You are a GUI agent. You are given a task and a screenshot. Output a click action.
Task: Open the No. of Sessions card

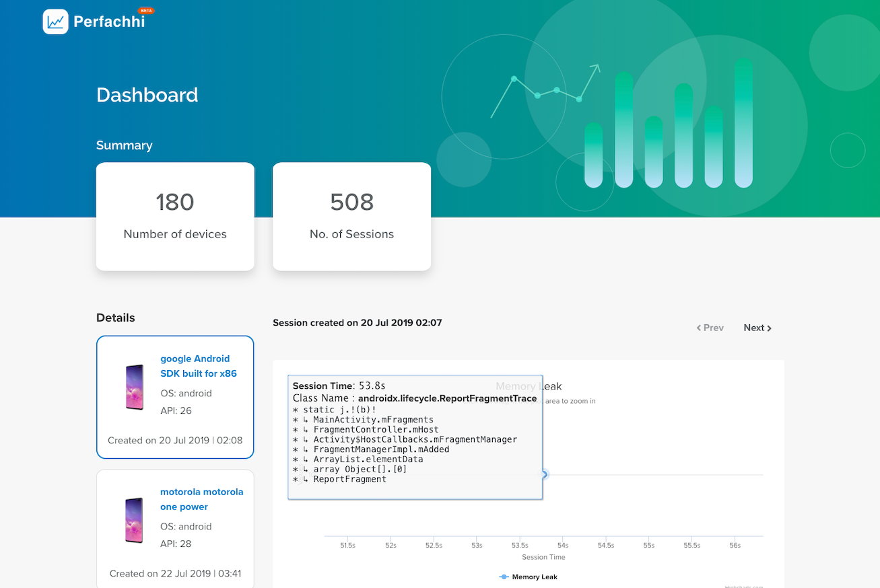351,217
